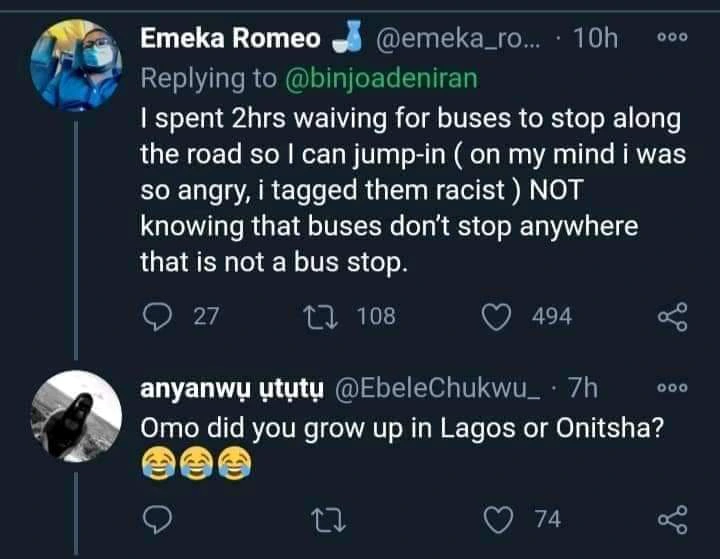Click the @emeka_ro... handle
This screenshot has width=720, height=559.
coord(461,38)
